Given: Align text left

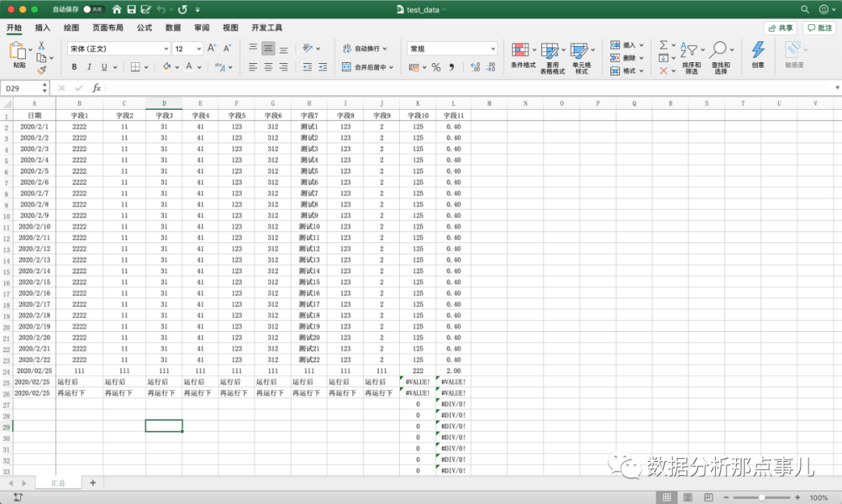Looking at the screenshot, I should click(253, 67).
